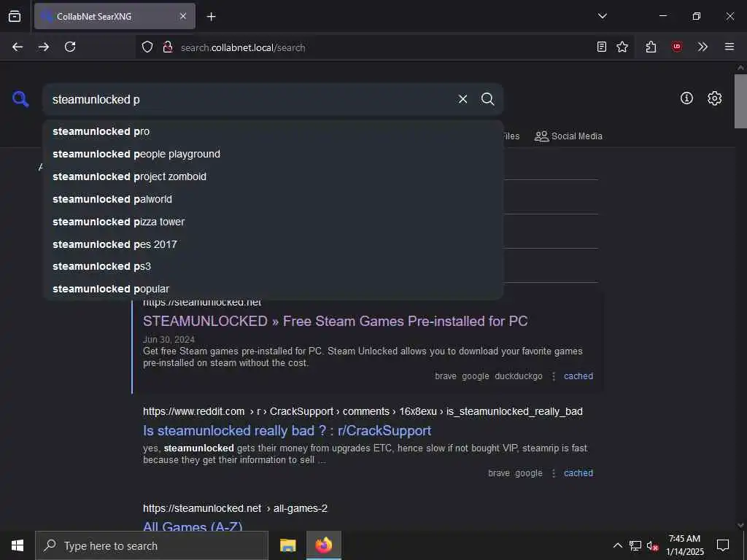Open tracking protection shield icon
This screenshot has height=560, width=747.
tap(147, 47)
